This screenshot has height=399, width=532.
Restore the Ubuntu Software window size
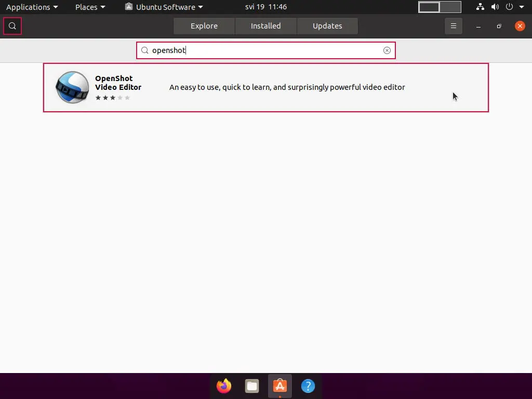coord(499,26)
